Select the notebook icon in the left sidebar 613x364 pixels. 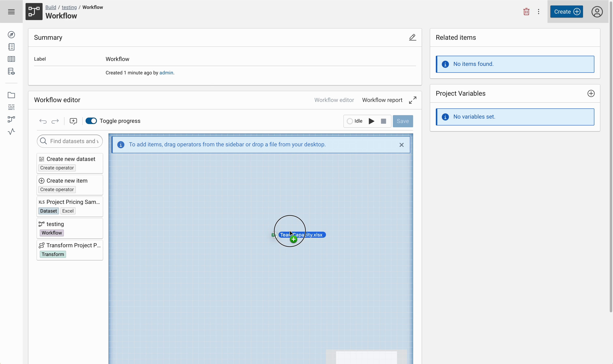coord(11,47)
